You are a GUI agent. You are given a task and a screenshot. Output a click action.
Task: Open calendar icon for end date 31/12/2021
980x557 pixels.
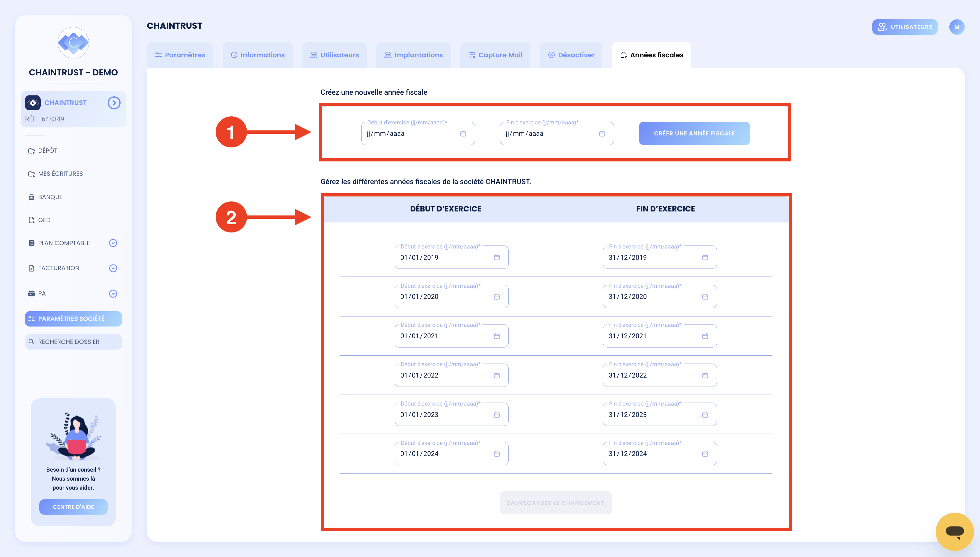coord(705,336)
